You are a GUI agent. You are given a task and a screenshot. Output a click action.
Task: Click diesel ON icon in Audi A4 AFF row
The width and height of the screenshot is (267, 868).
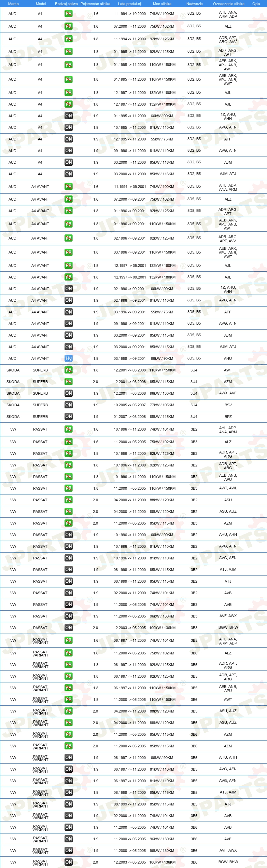click(x=69, y=139)
